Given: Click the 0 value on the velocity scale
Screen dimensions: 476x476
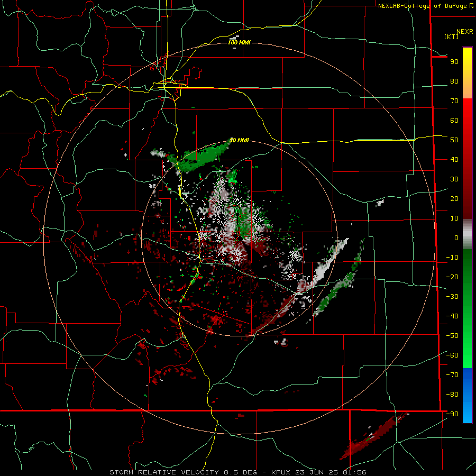Looking at the screenshot, I should (x=456, y=238).
